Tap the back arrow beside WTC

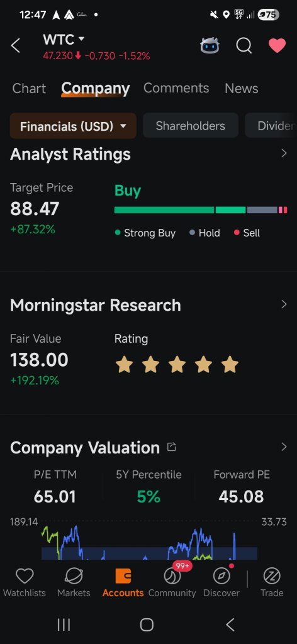point(15,46)
